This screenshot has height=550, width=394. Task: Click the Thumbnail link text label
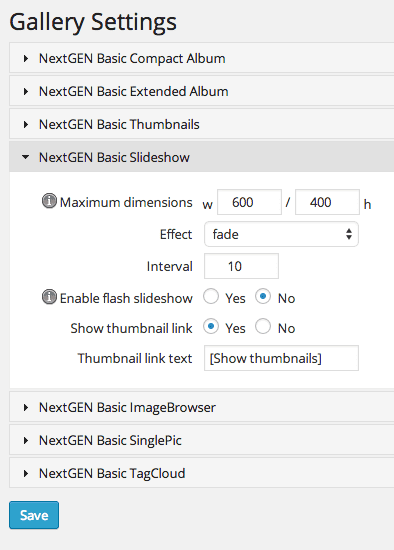pyautogui.click(x=135, y=358)
